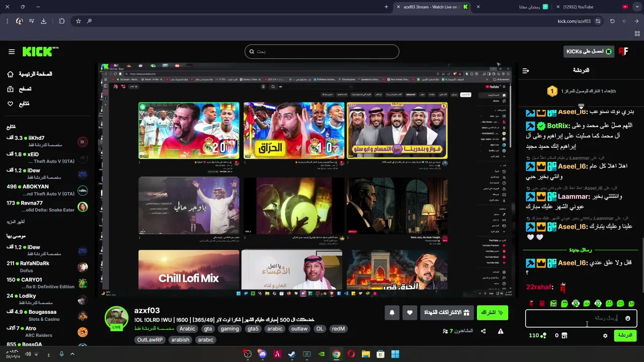Share the stream using the share icon
The width and height of the screenshot is (644, 362).
(x=483, y=331)
